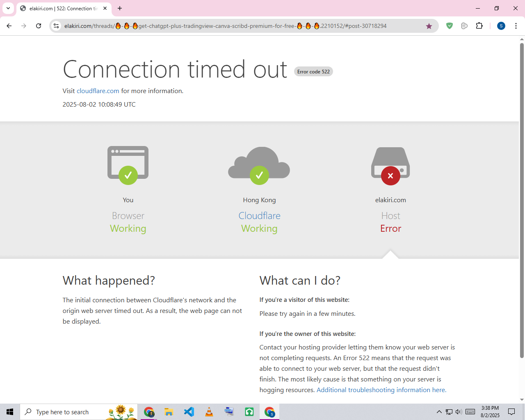Reload the elakiri.com page
Viewport: 525px width, 420px height.
(39, 26)
